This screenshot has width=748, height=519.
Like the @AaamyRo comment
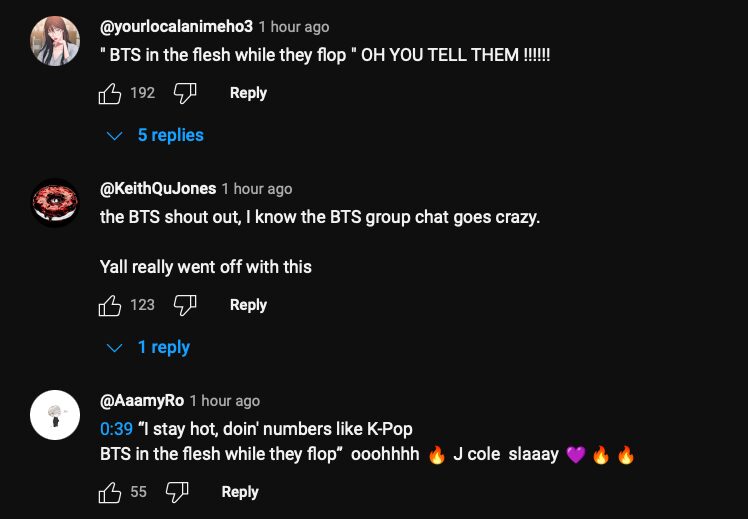click(x=110, y=492)
